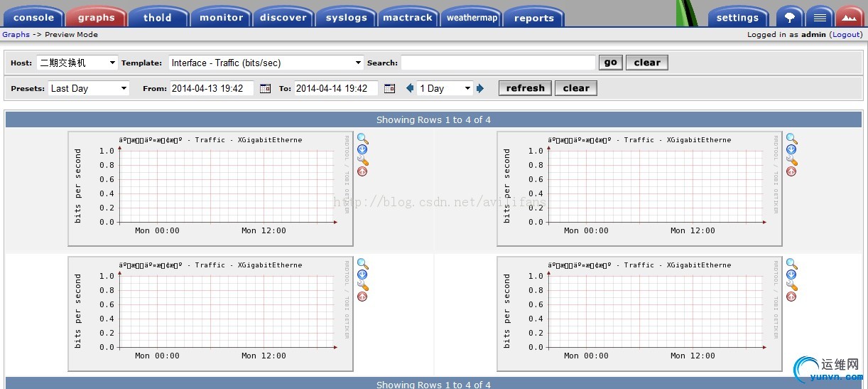This screenshot has height=389, width=868.
Task: Switch to preview view icon in header
Action: (850, 17)
